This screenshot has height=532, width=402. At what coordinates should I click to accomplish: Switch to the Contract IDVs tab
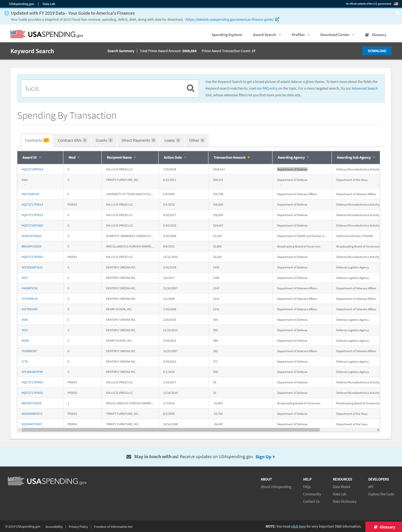(x=72, y=140)
